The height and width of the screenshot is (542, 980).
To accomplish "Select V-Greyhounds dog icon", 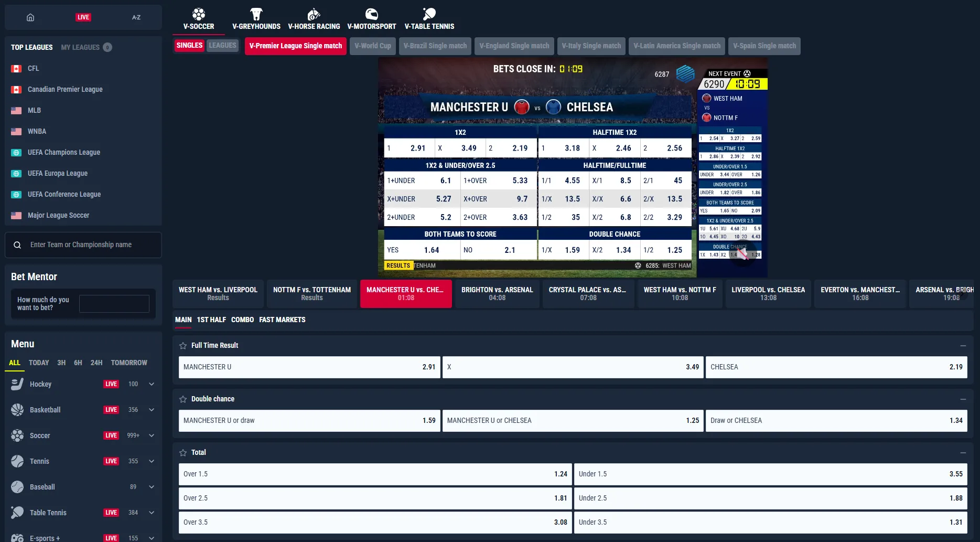I will click(x=256, y=14).
